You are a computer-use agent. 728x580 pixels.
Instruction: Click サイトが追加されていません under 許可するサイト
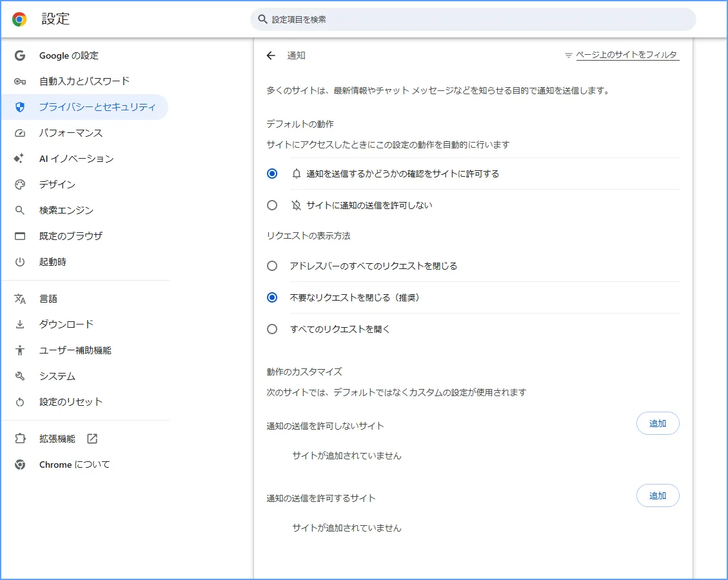click(346, 528)
